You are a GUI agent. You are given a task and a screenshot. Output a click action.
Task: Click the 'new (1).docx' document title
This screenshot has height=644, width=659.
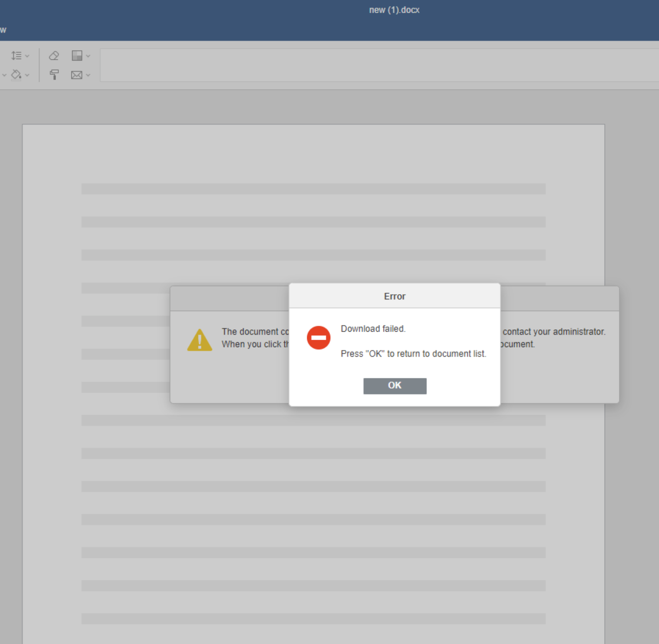394,10
